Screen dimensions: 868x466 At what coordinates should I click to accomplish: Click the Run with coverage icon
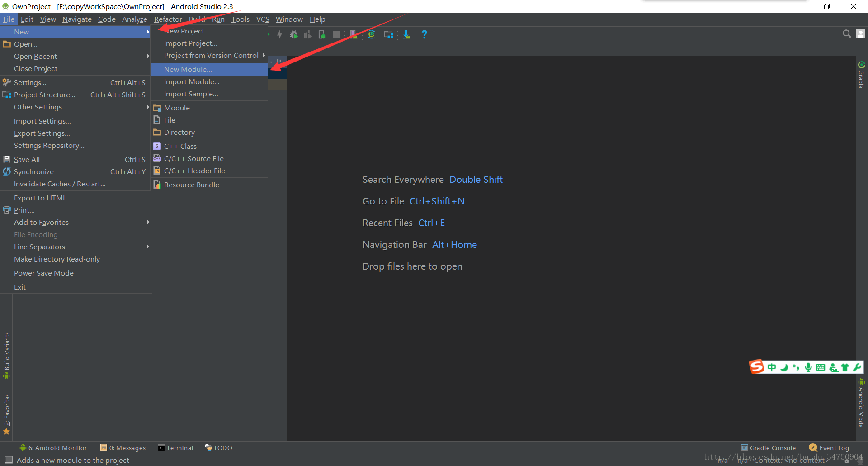(x=308, y=34)
